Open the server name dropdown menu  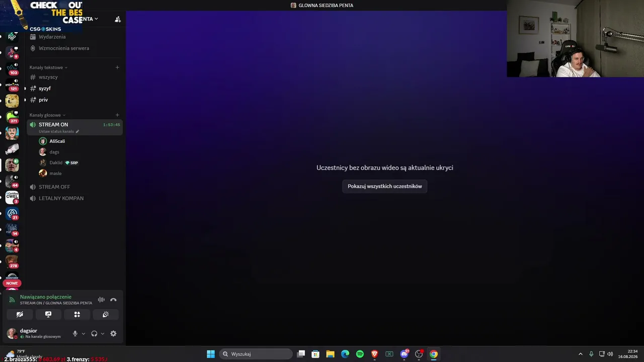90,19
